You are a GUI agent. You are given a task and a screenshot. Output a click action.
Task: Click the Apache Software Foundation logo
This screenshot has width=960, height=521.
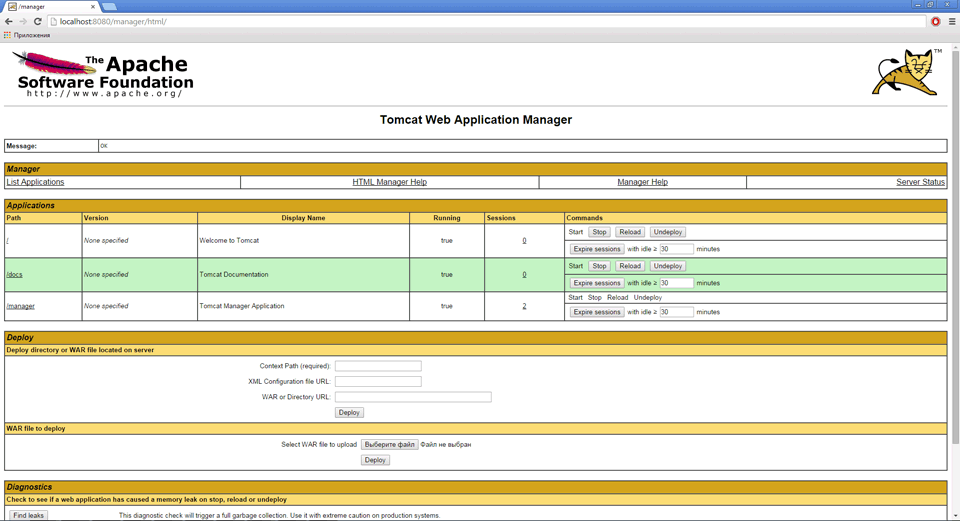(x=103, y=75)
